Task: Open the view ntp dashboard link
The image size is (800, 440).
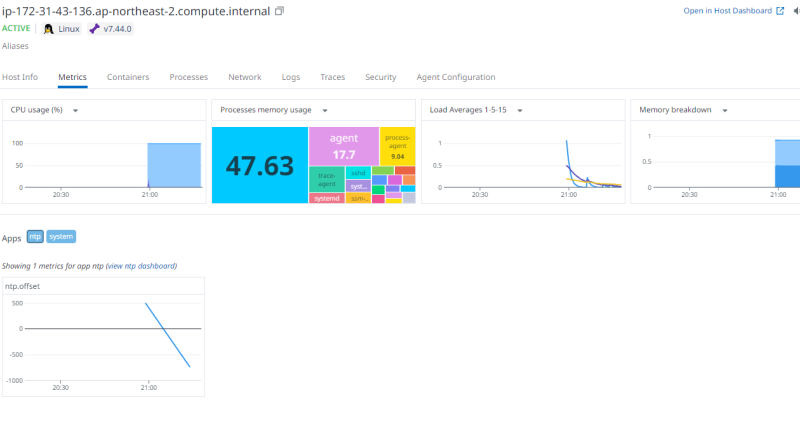Action: coord(141,266)
